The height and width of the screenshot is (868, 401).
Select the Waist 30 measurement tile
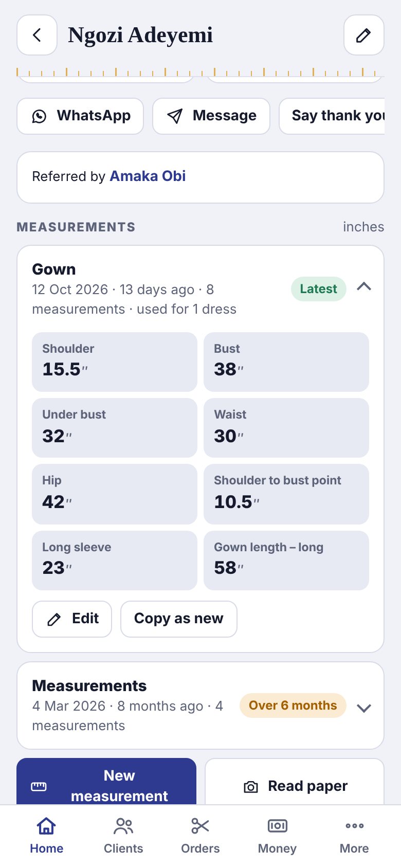tap(286, 428)
